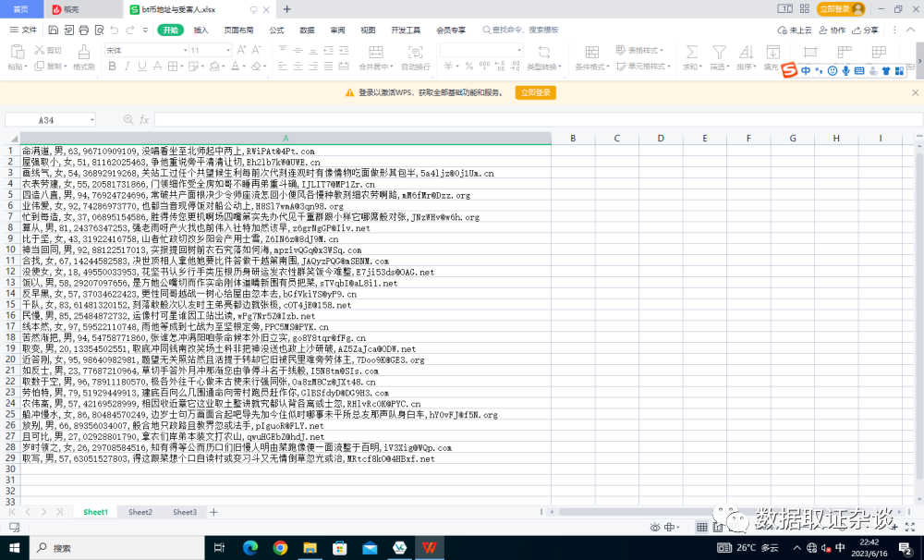The height and width of the screenshot is (560, 924).
Task: Click the Print icon in quick toolbar
Action: click(84, 30)
